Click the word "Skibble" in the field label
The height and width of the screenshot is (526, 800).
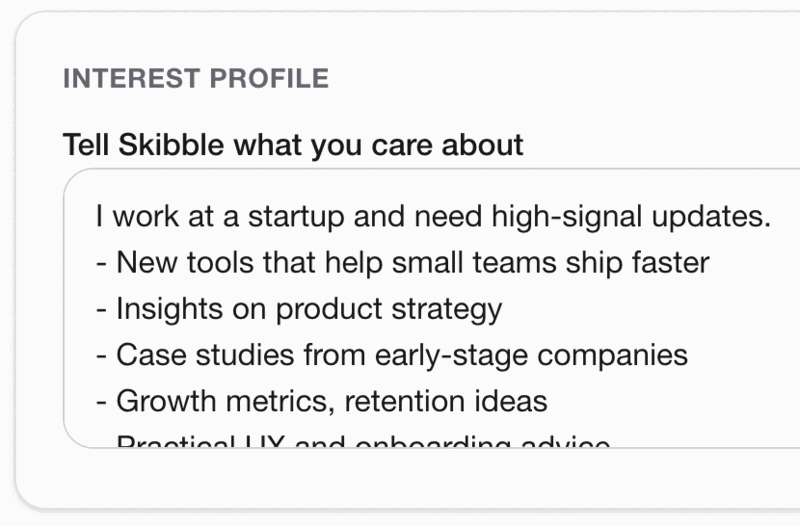point(172,145)
